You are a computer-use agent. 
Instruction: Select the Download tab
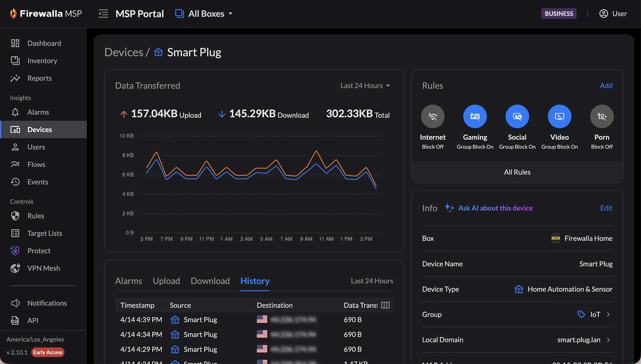point(210,281)
